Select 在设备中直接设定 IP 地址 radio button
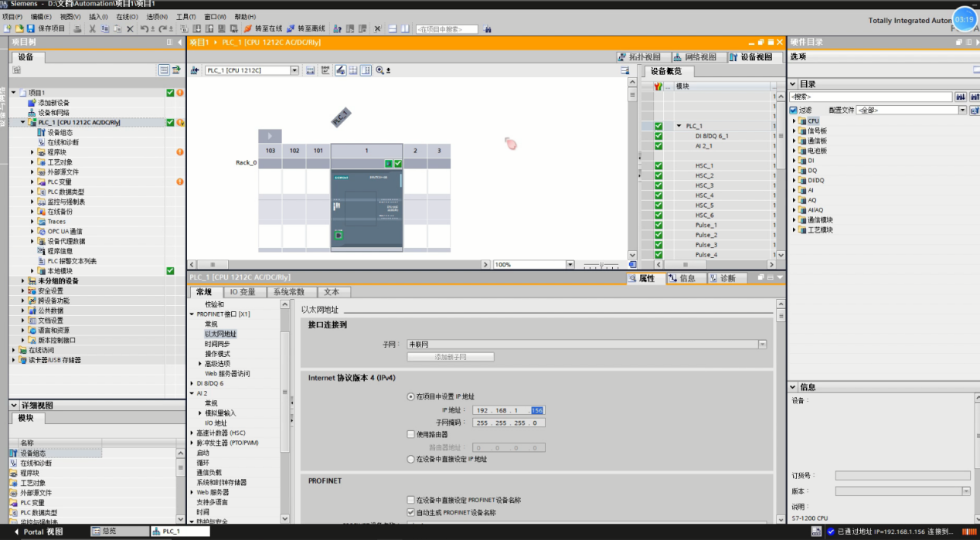 tap(411, 459)
